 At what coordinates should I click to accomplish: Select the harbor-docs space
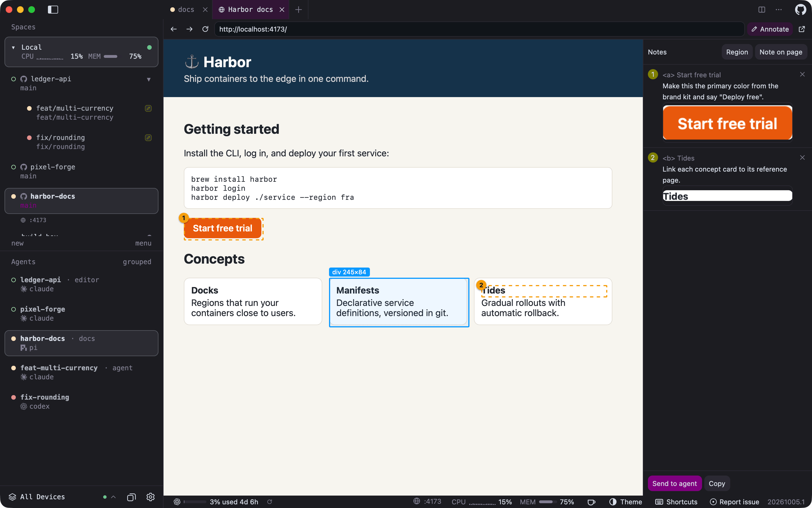tap(81, 201)
